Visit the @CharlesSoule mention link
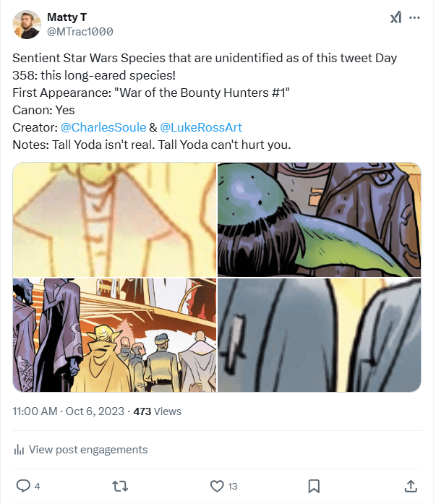 click(103, 127)
